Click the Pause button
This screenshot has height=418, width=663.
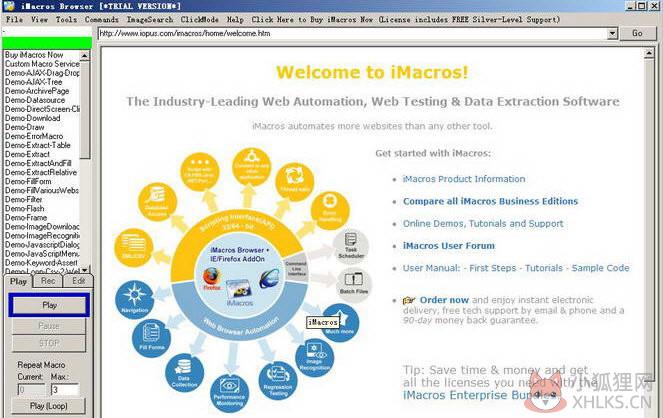pyautogui.click(x=49, y=326)
